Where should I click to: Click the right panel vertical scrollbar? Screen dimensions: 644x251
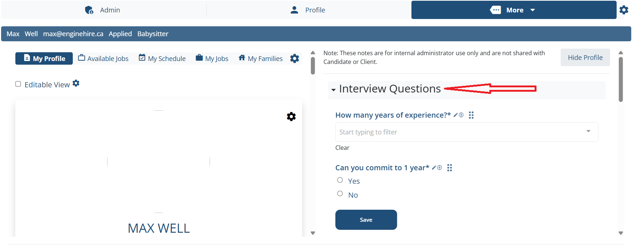(621, 79)
